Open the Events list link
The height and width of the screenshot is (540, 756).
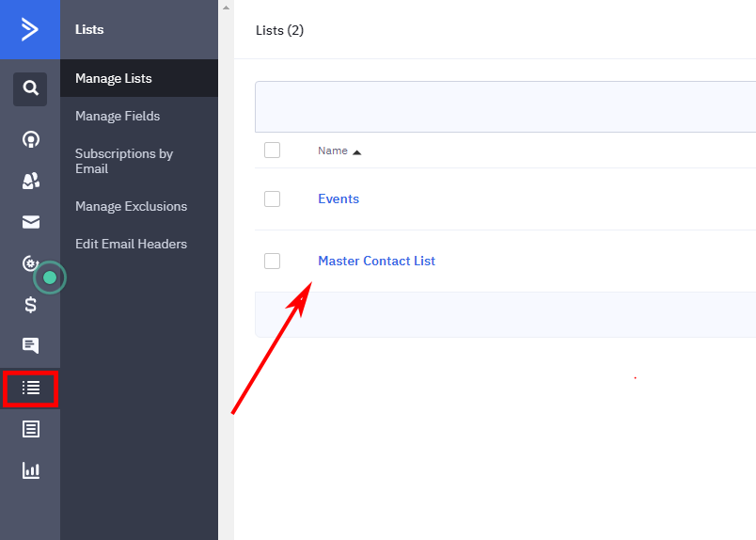(x=339, y=199)
